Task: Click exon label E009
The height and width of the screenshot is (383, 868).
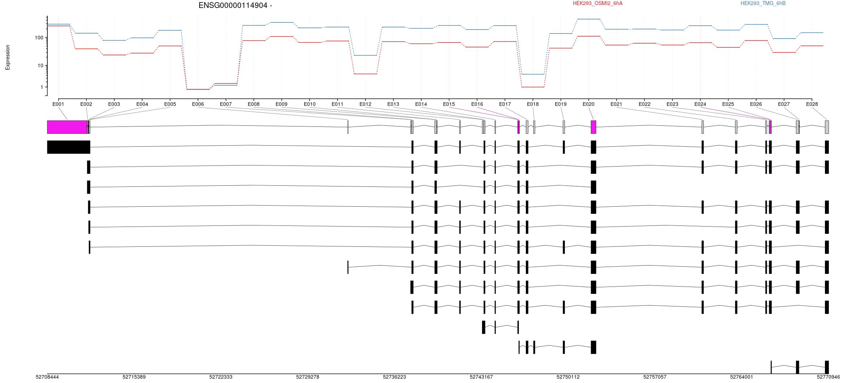Action: (x=281, y=104)
